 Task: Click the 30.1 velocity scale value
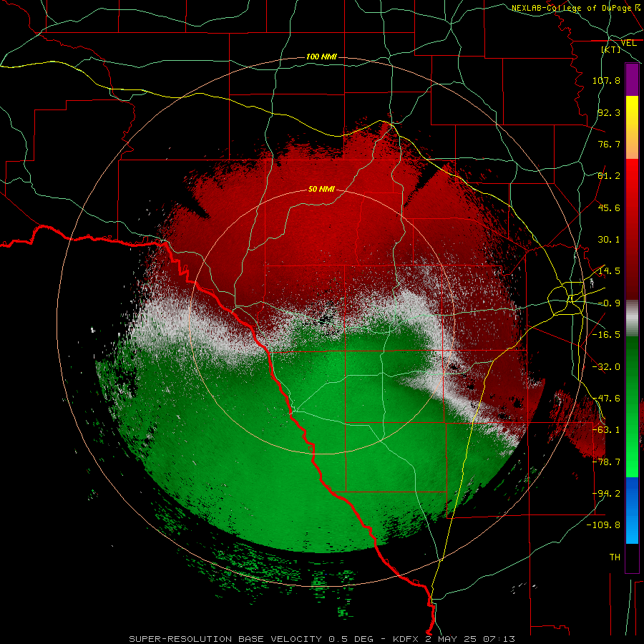tap(609, 240)
